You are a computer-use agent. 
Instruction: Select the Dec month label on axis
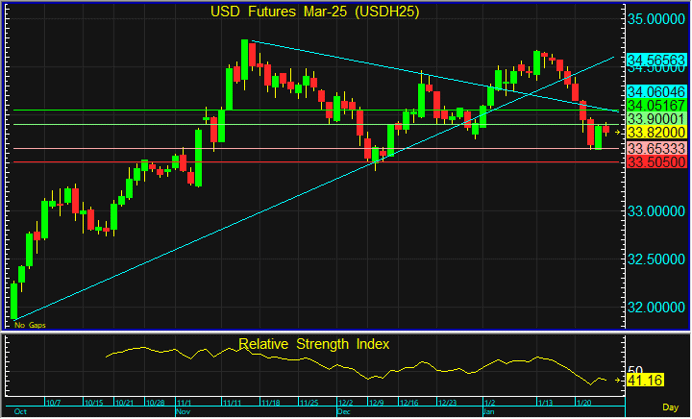point(343,411)
